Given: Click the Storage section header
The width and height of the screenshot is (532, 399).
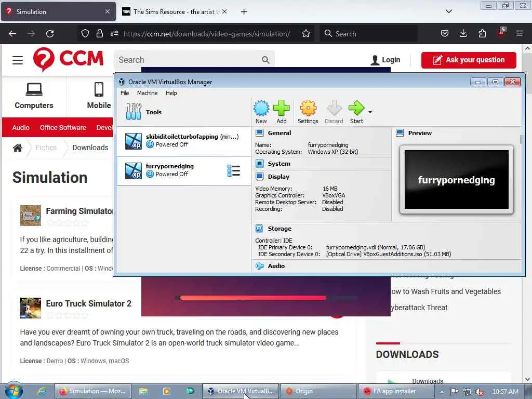Looking at the screenshot, I should pyautogui.click(x=279, y=229).
